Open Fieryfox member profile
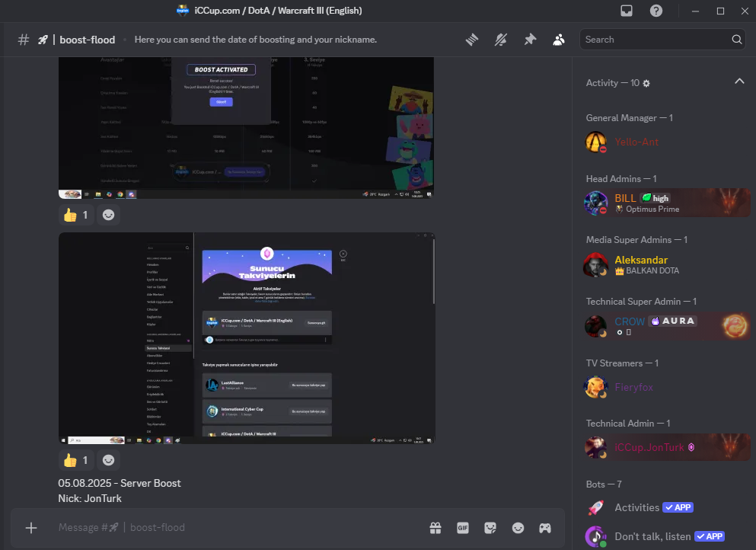This screenshot has width=756, height=550. pyautogui.click(x=667, y=388)
